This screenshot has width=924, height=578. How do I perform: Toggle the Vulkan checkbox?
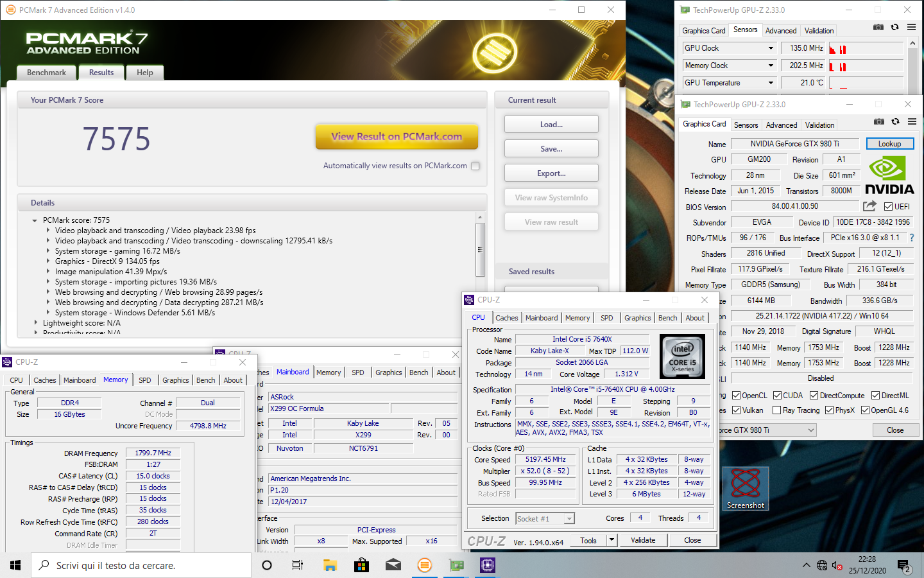point(736,410)
